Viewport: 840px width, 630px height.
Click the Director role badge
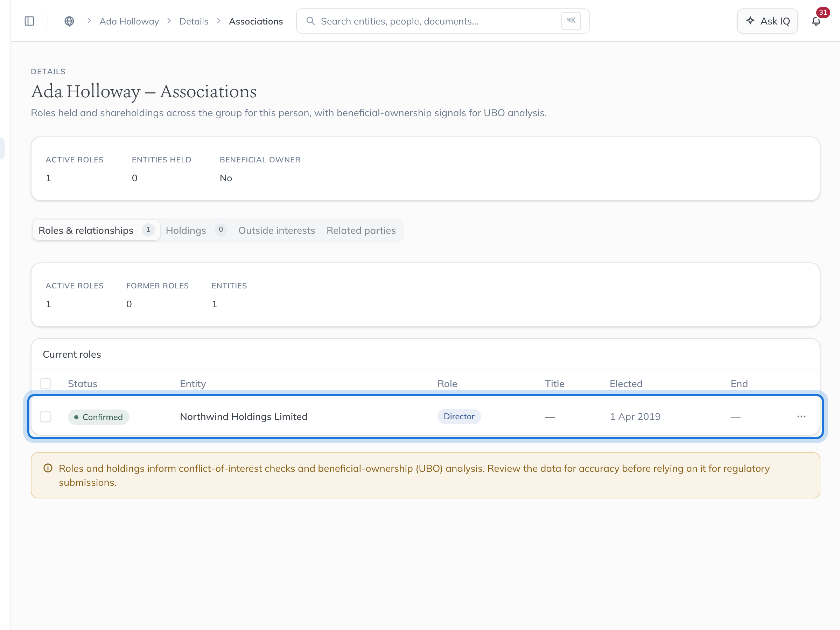click(x=459, y=416)
